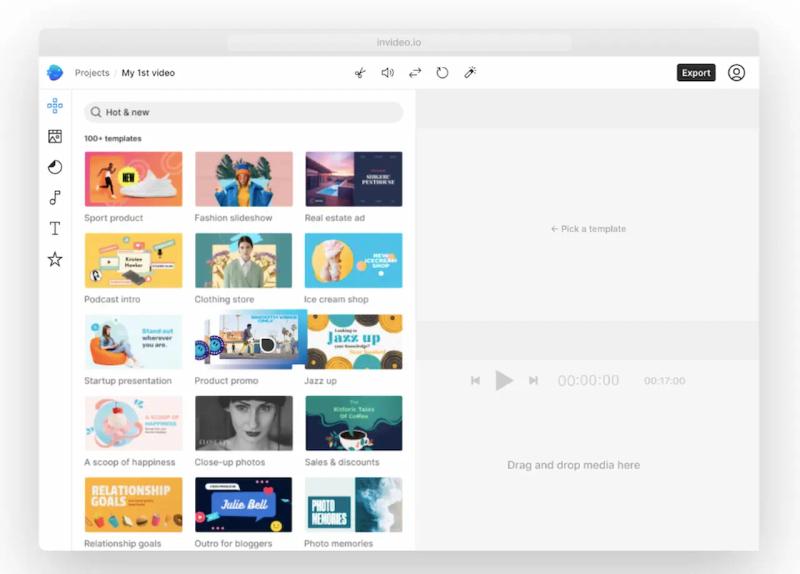Click the speaker volume icon
This screenshot has height=574, width=800.
click(388, 73)
